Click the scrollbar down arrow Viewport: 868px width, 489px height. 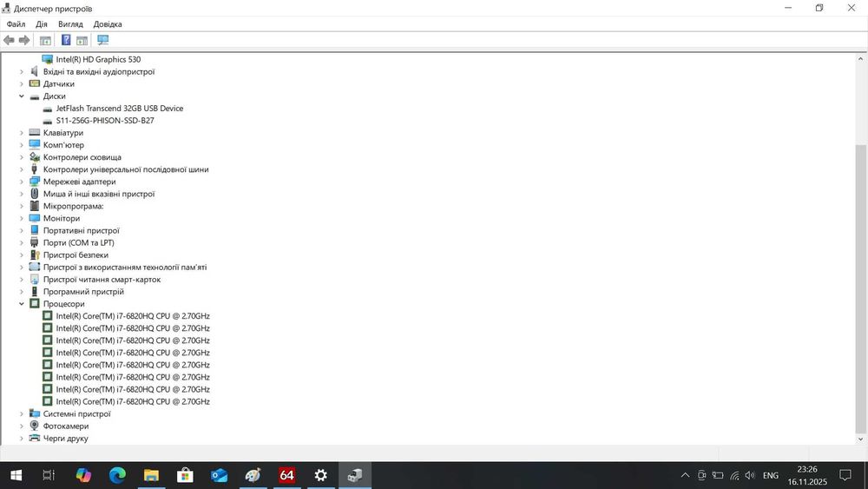pos(860,439)
